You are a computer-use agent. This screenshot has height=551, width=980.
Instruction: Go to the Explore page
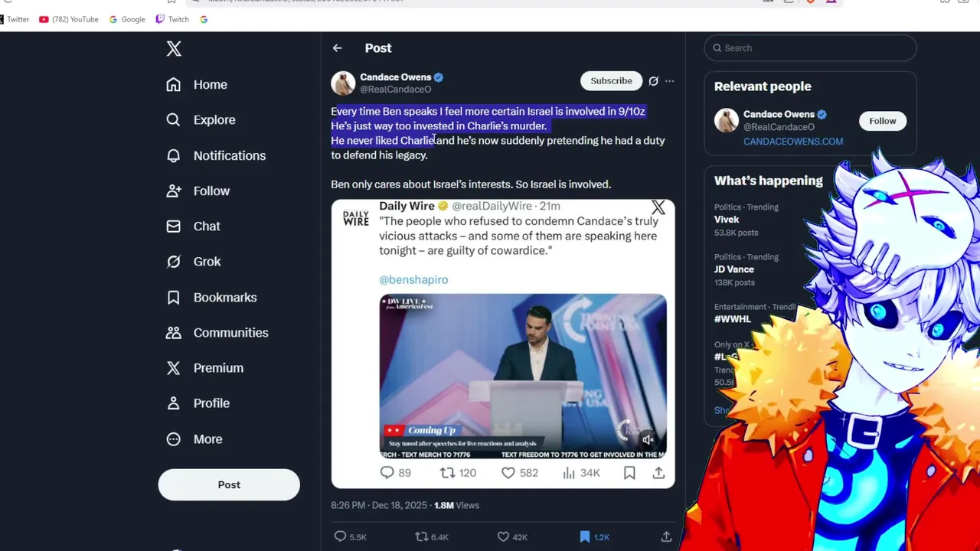[x=201, y=119]
